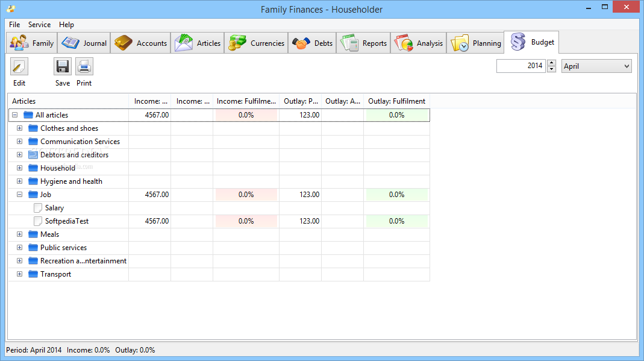Click the Journal book icon

pos(70,43)
